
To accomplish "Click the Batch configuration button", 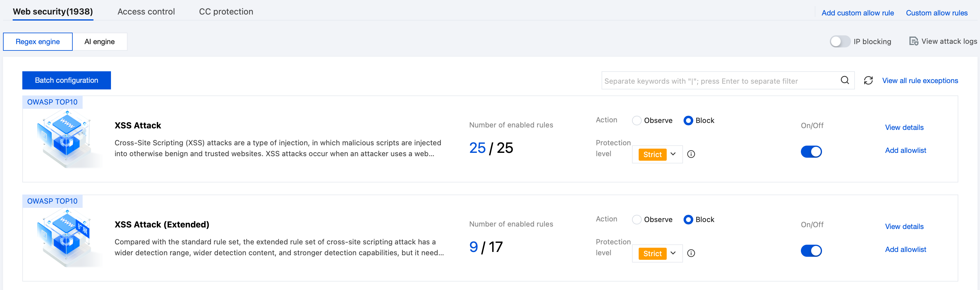I will click(67, 80).
